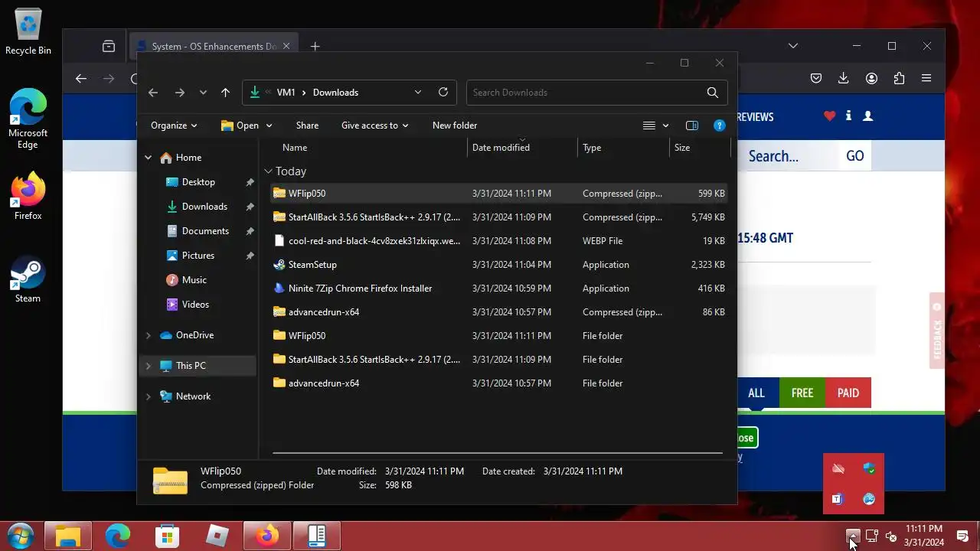Sort files by Size column
Screen dimensions: 980x551
(x=682, y=148)
